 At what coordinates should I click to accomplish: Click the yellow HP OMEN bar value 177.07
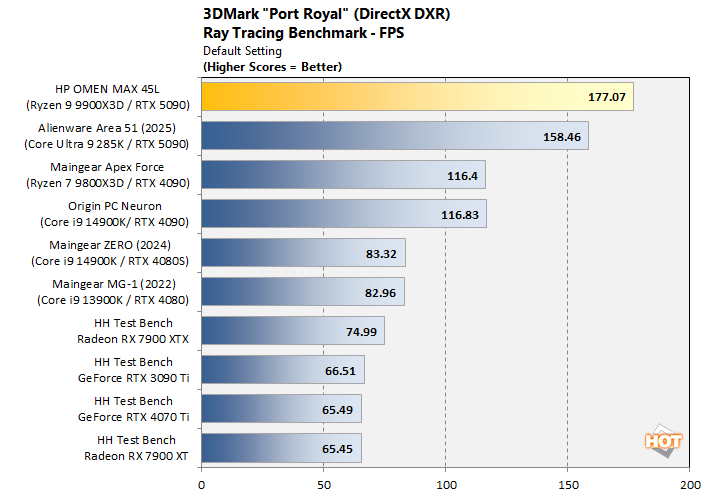(x=606, y=97)
